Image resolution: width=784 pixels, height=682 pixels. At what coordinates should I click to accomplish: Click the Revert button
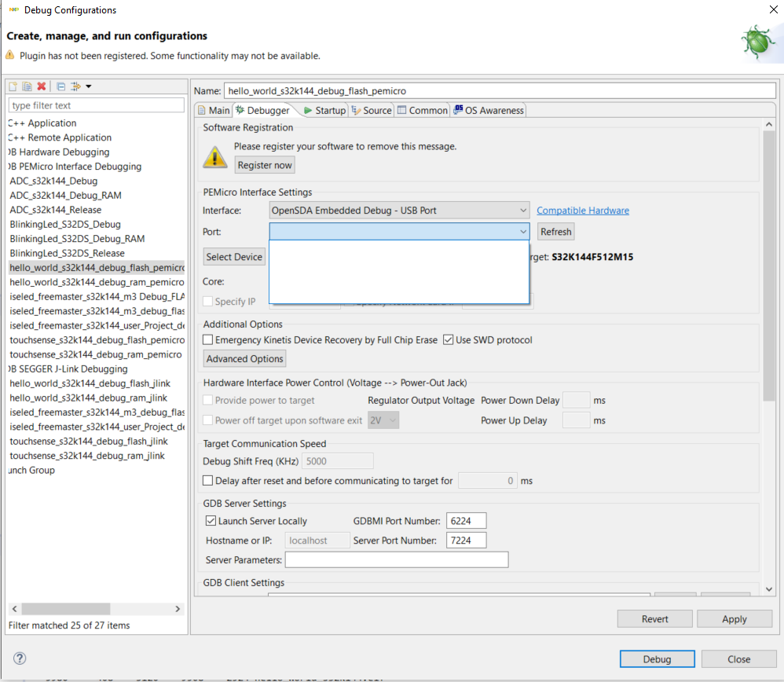click(x=654, y=619)
